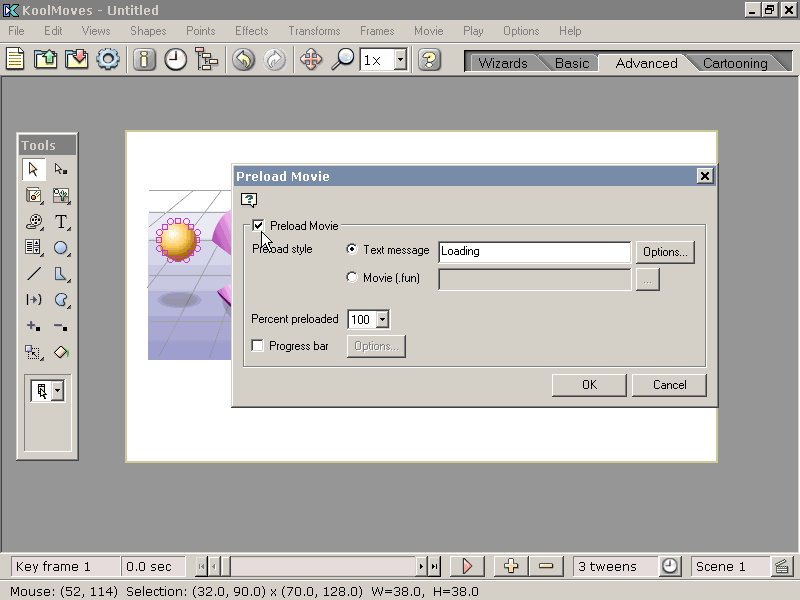Select the add point tool
Image resolution: width=800 pixels, height=600 pixels.
click(34, 326)
